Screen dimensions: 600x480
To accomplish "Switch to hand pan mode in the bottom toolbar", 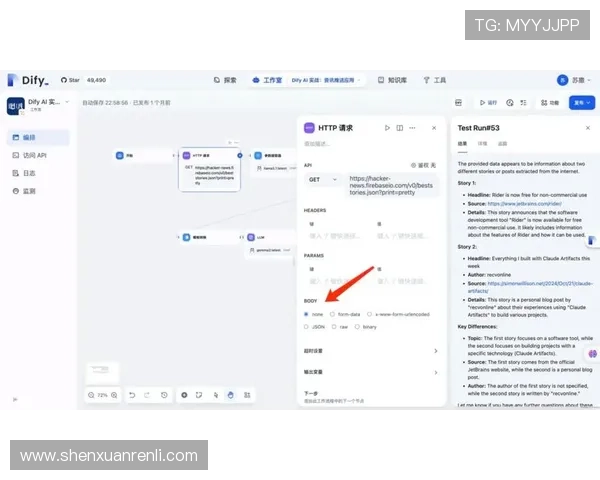I will click(230, 395).
